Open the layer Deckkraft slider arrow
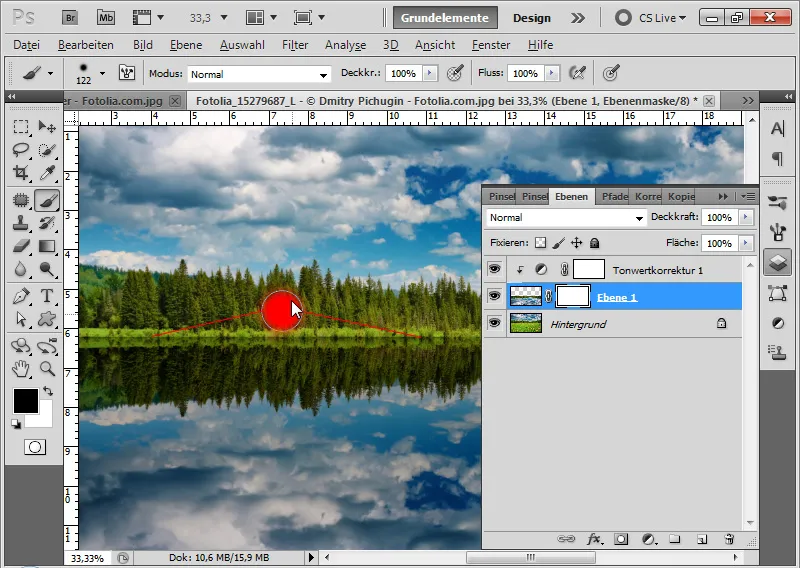This screenshot has height=568, width=800. 745,217
